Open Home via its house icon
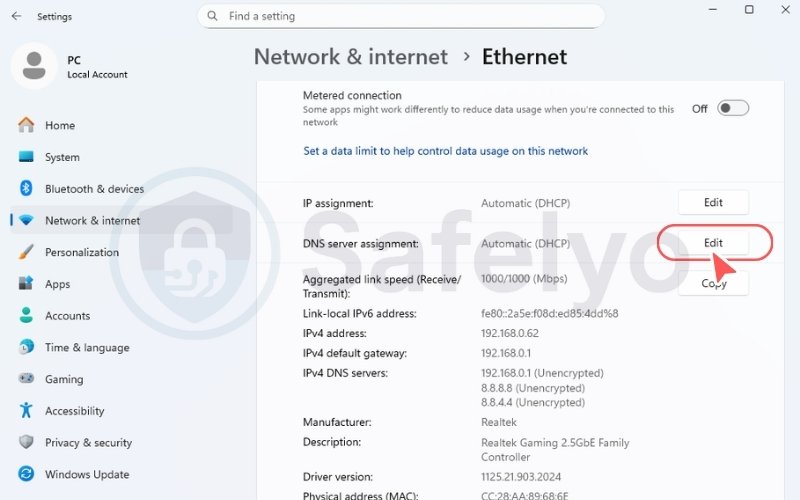This screenshot has height=500, width=800. 26,125
